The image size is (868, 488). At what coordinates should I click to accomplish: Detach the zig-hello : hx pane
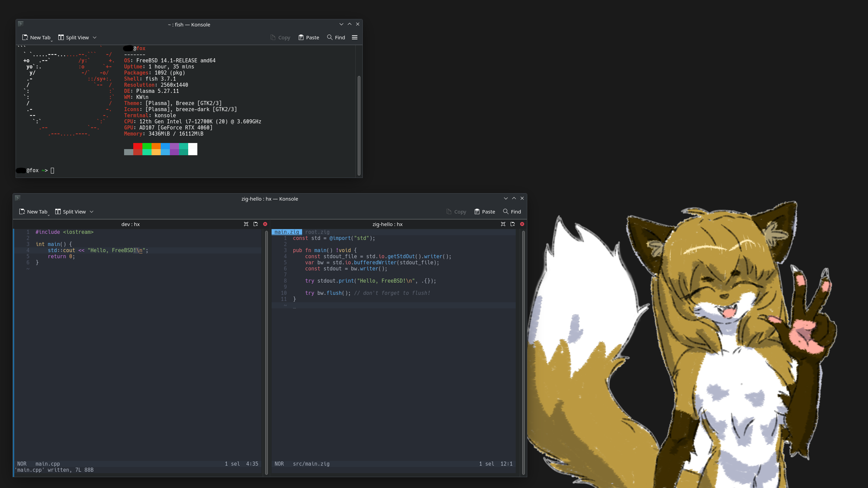click(x=513, y=224)
